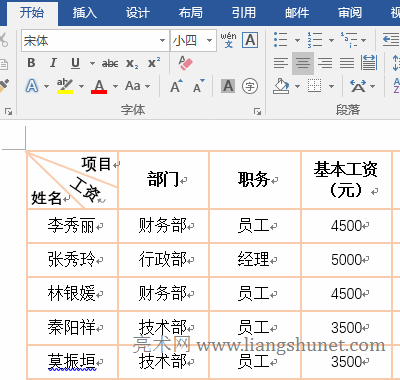Click the Shrink Font icon
The image size is (400, 380).
click(199, 86)
